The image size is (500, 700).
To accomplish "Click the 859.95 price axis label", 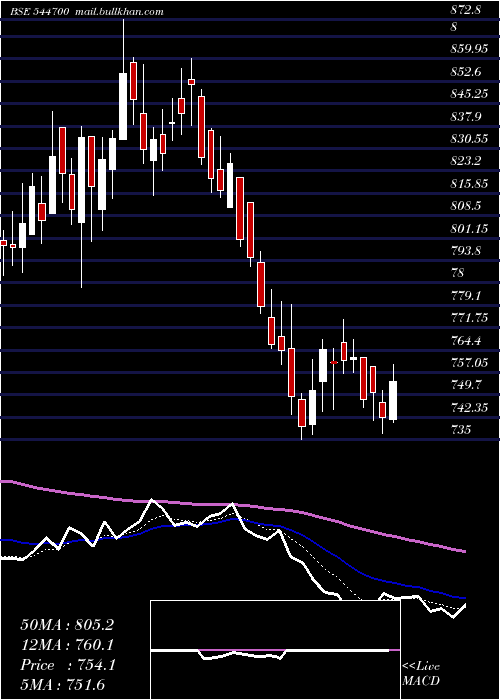I will pos(469,49).
